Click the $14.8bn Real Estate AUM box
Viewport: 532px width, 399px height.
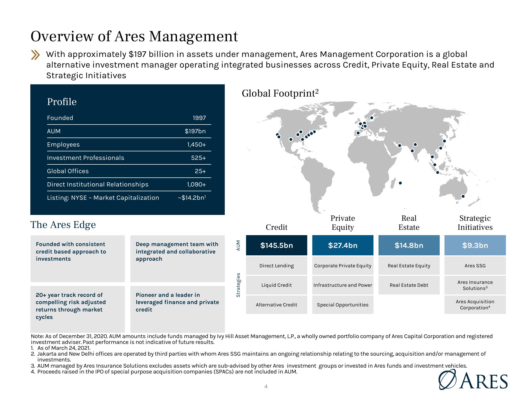(x=409, y=245)
